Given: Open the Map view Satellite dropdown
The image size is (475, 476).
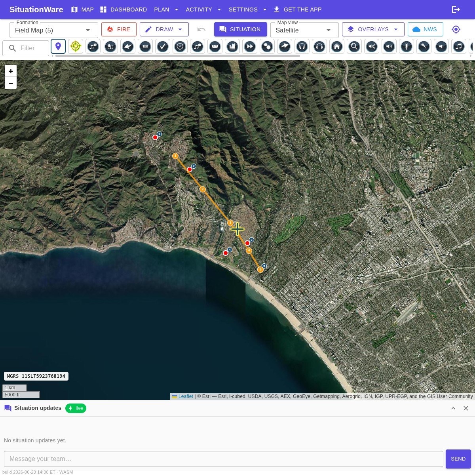Looking at the screenshot, I should (x=304, y=30).
